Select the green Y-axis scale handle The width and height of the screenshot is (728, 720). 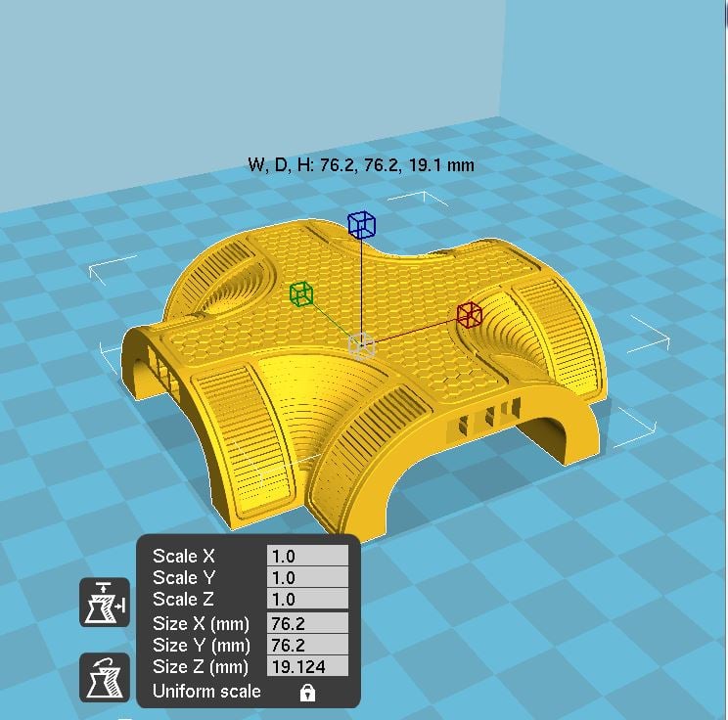(x=301, y=293)
